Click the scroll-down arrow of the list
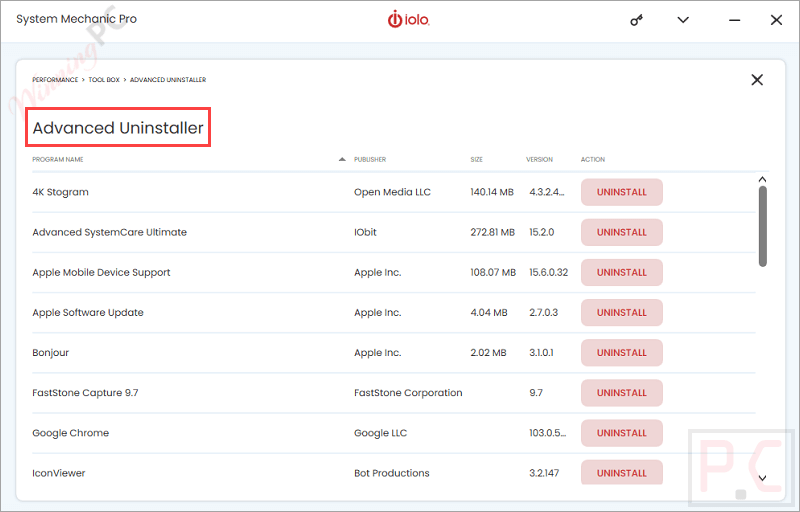The width and height of the screenshot is (800, 512). tap(762, 478)
